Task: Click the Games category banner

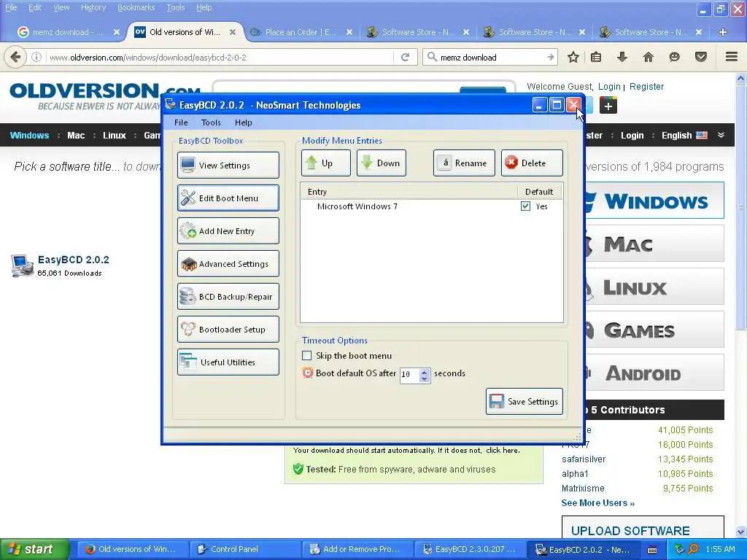Action: coord(654,330)
